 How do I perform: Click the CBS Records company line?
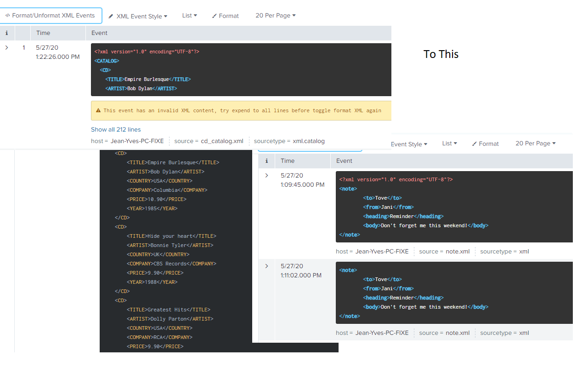pyautogui.click(x=171, y=264)
